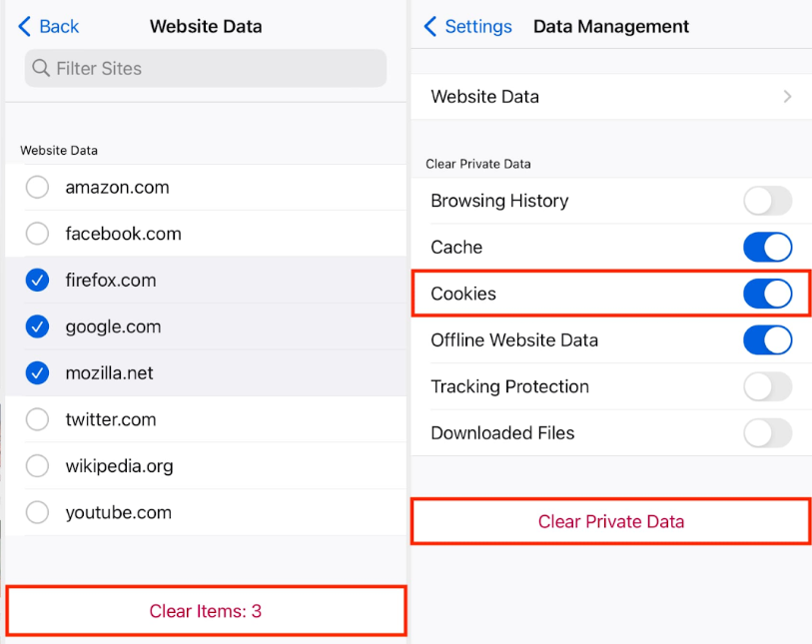Image resolution: width=812 pixels, height=644 pixels.
Task: Select the twitter.com radio circle
Action: point(37,419)
